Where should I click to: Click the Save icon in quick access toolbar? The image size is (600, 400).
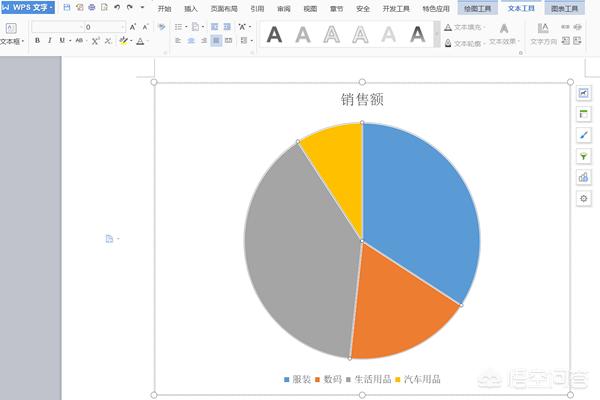67,7
